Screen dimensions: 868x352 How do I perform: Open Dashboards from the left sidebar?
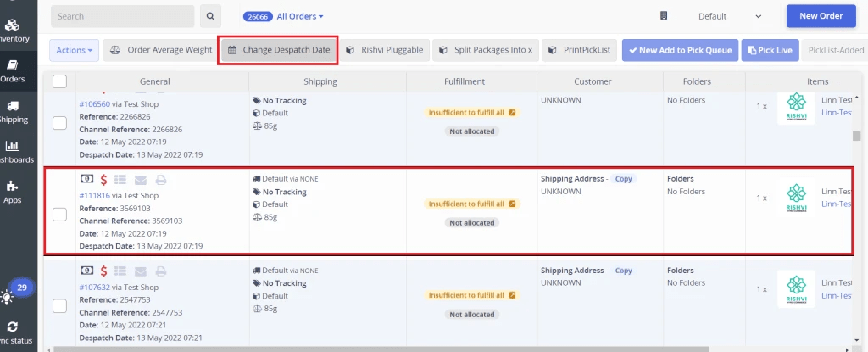[14, 152]
